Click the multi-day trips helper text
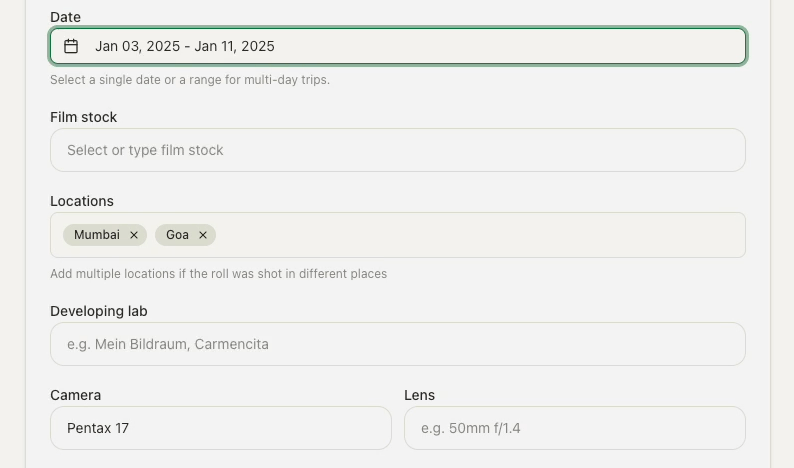The width and height of the screenshot is (794, 468). [190, 79]
